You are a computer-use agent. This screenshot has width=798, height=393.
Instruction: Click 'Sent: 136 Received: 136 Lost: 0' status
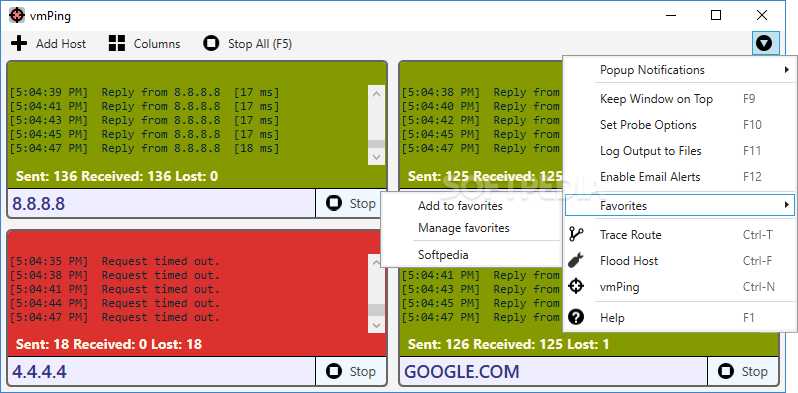pyautogui.click(x=117, y=176)
